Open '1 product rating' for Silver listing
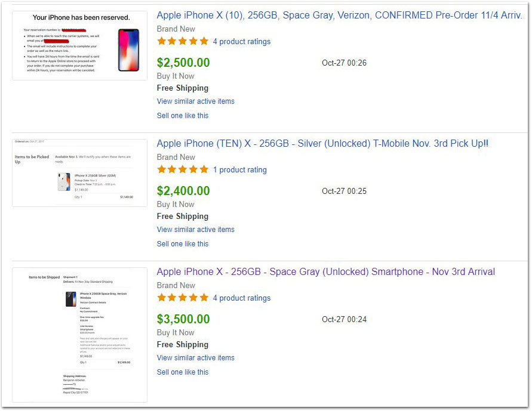This screenshot has width=532, height=411. coord(239,170)
